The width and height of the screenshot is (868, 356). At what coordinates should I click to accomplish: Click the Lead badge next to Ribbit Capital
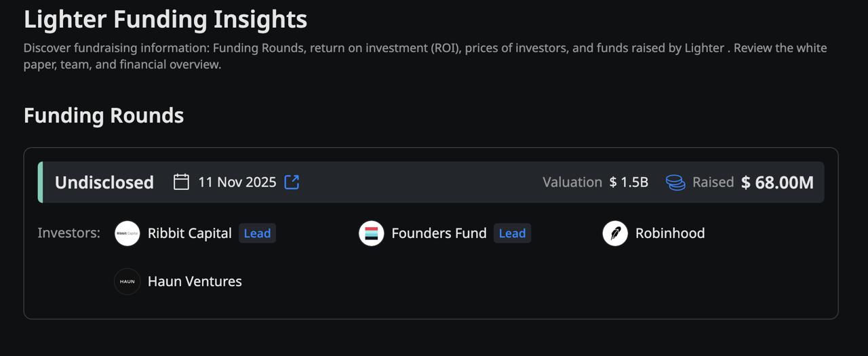[x=257, y=233]
